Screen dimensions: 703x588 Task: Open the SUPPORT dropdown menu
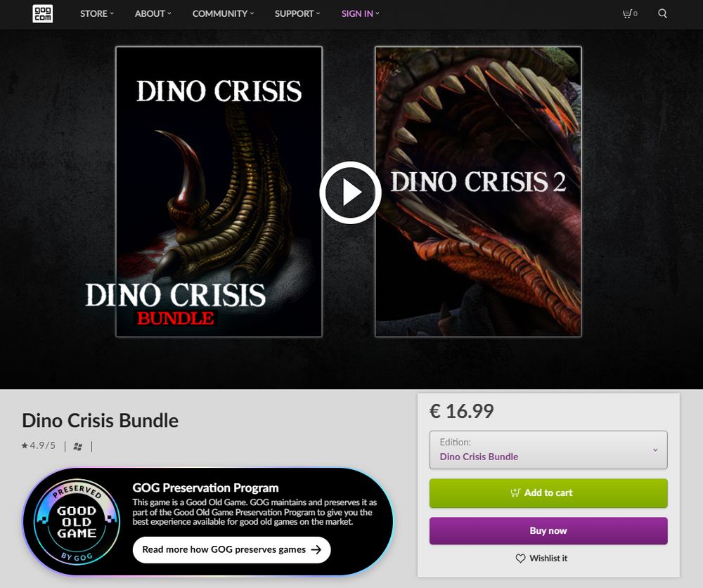(297, 13)
